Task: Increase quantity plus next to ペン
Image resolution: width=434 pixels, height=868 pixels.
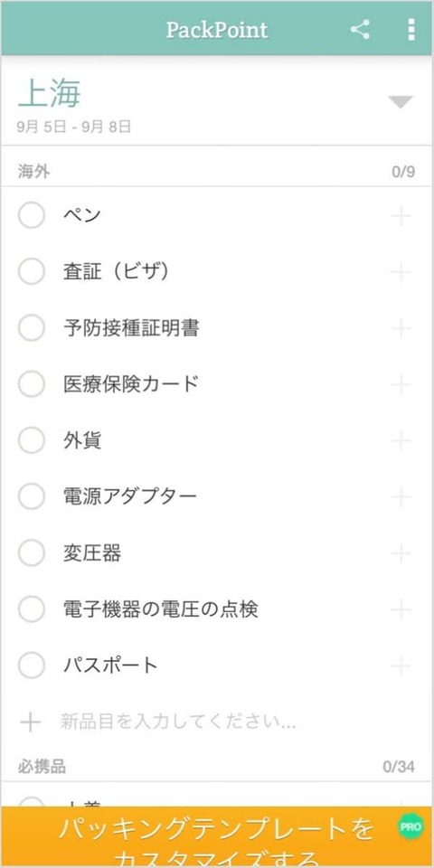Action: click(x=401, y=215)
